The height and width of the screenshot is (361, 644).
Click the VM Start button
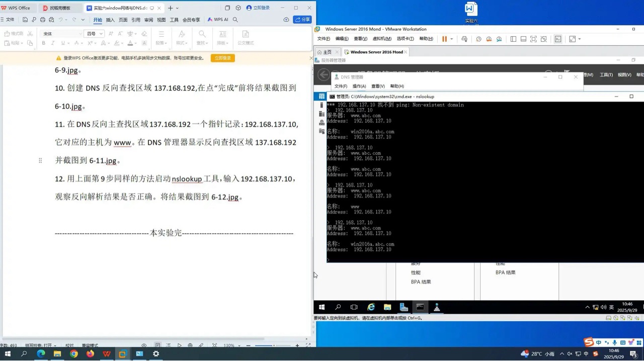click(x=321, y=307)
